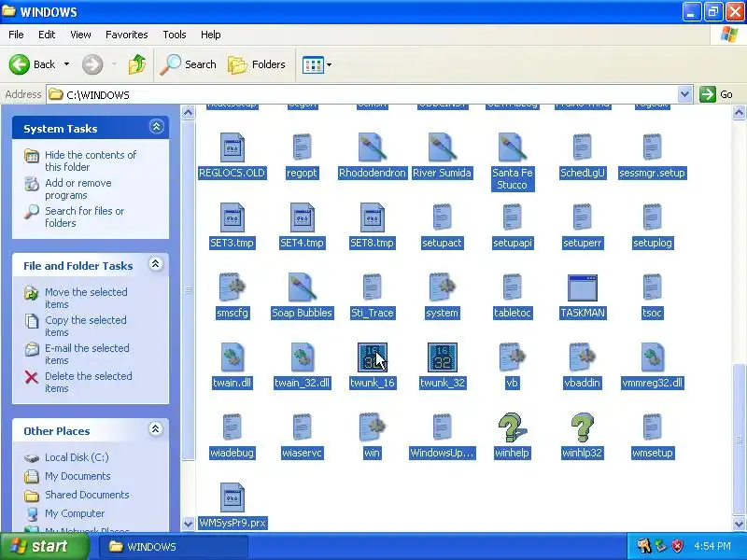747x560 pixels.
Task: Select the system configuration file icon
Action: click(x=442, y=287)
